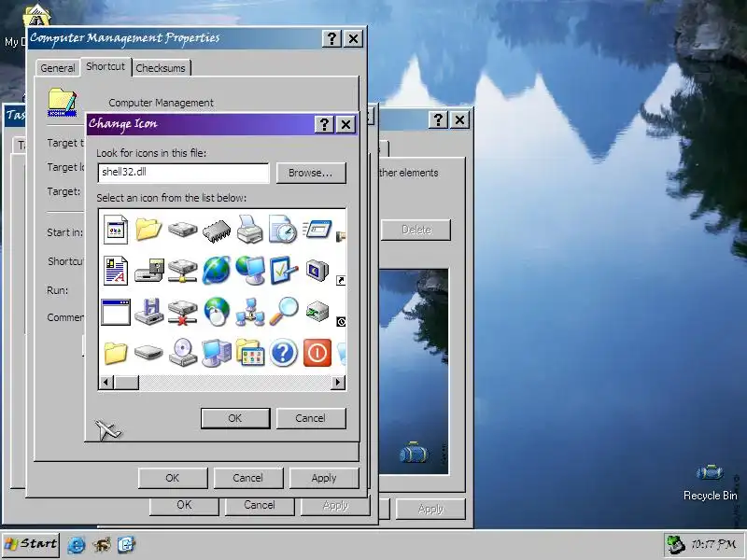Click the wallpaper preview in background window

coord(414,371)
